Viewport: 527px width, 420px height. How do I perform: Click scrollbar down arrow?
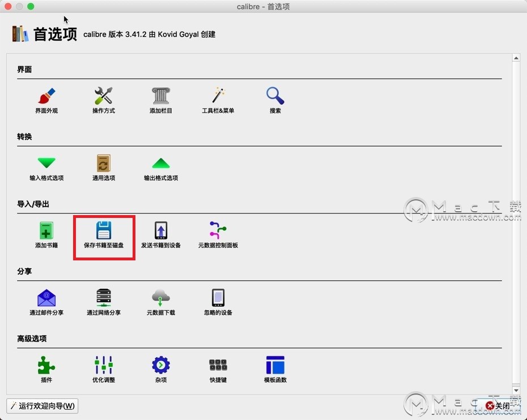pos(516,390)
